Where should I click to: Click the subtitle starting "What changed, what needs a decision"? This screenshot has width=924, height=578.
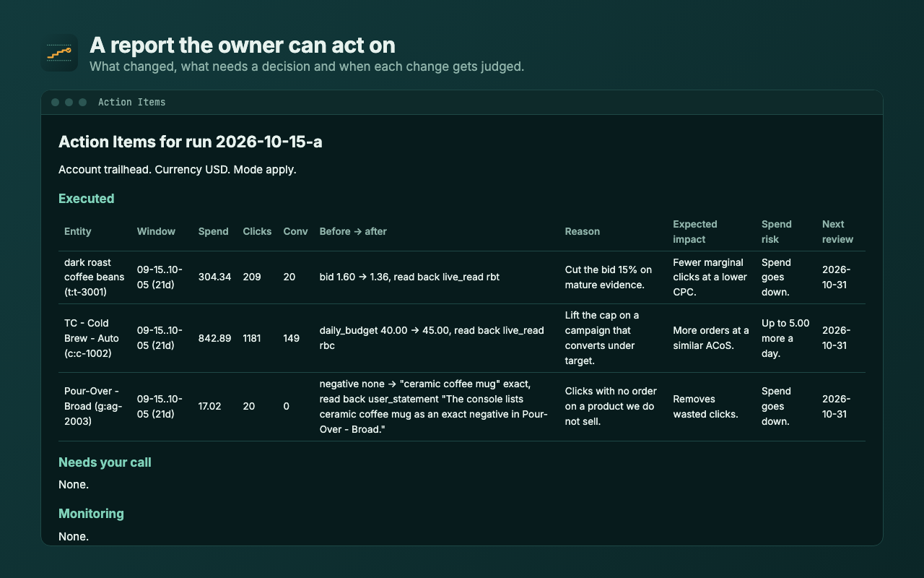click(x=307, y=66)
